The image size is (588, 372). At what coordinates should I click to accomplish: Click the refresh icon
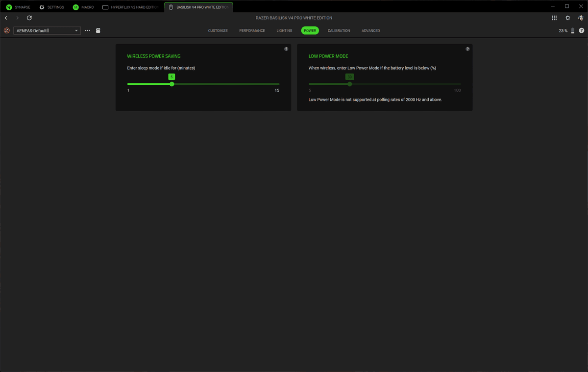[29, 18]
